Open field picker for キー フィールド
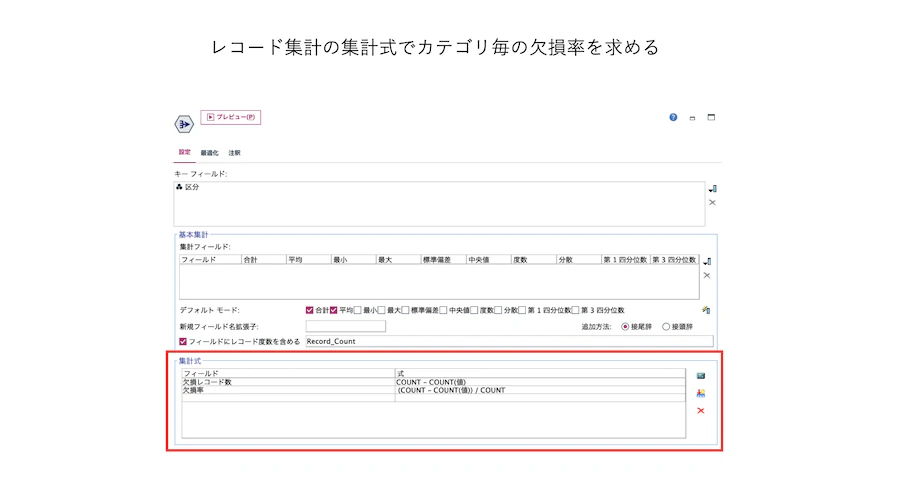900x482 pixels. click(712, 188)
